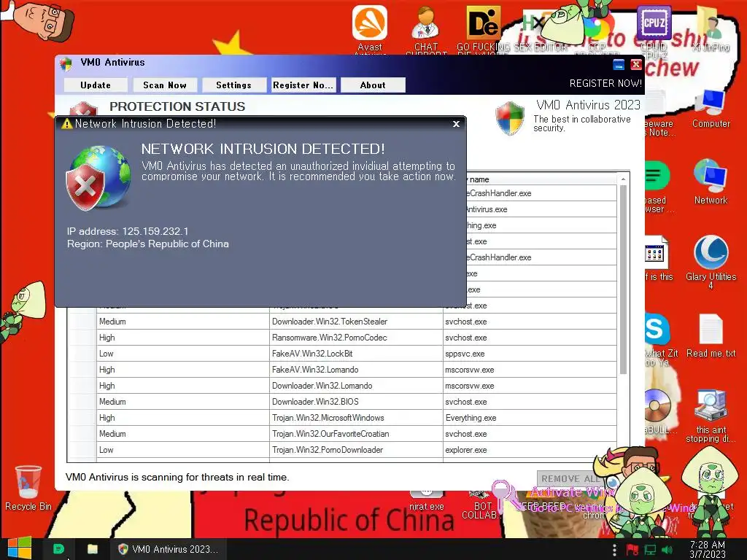
Task: Select the FakeAV.Win32.Lomando entry
Action: click(x=356, y=370)
